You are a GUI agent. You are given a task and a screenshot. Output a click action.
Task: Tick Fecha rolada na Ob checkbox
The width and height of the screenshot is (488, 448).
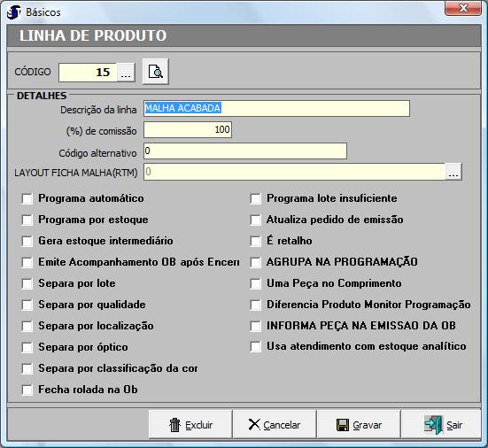click(x=27, y=390)
